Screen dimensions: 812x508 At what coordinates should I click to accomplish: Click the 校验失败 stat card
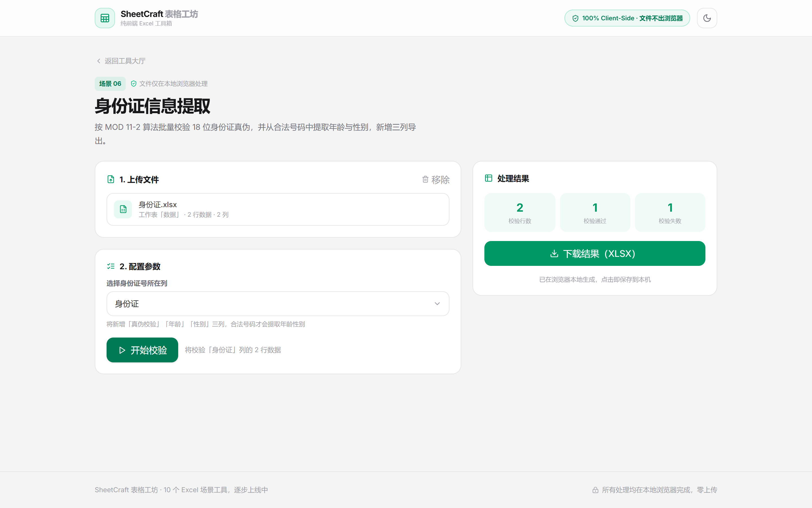tap(670, 212)
